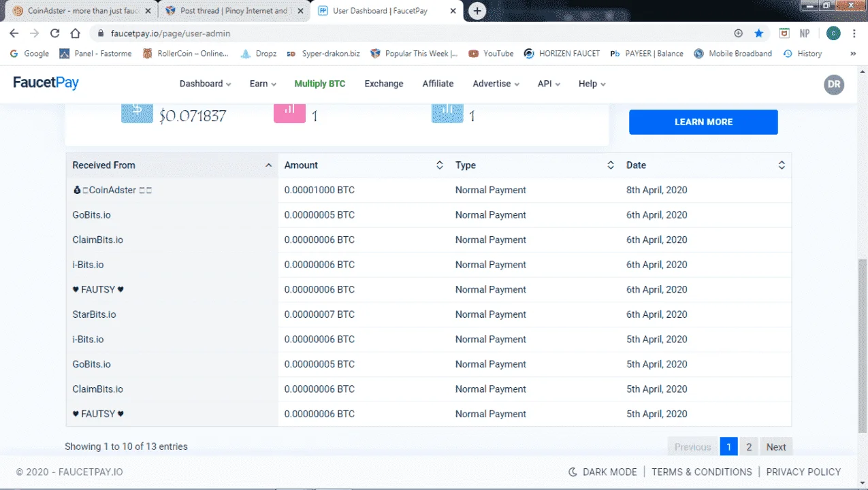Open the PAYEER Balance bookmark
868x490 pixels.
point(647,54)
